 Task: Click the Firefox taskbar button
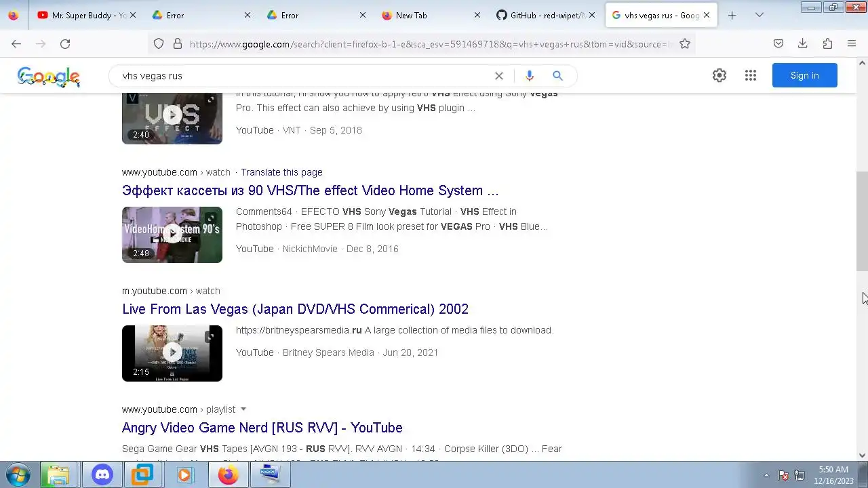pos(228,475)
